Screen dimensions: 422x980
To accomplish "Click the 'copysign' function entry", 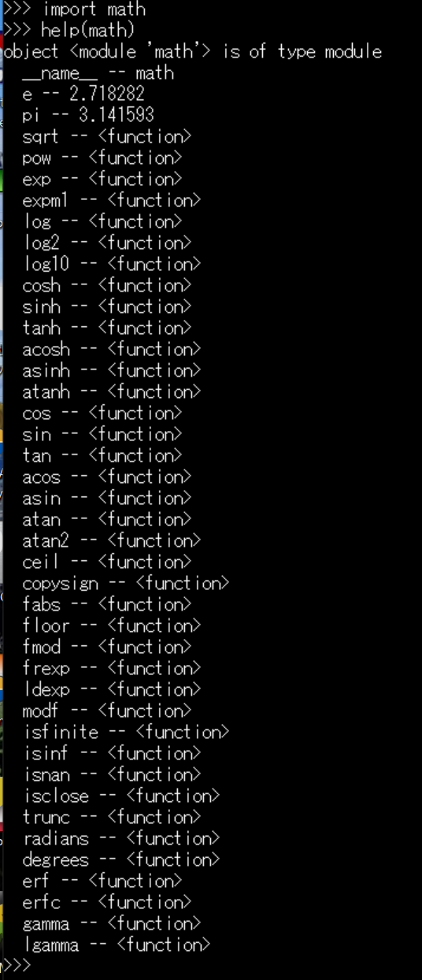I will point(126,584).
